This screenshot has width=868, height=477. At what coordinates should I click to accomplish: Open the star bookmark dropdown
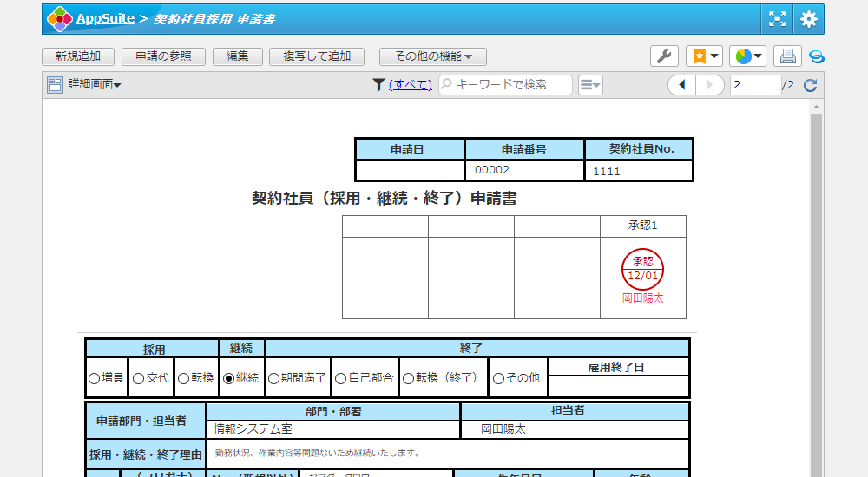point(704,56)
